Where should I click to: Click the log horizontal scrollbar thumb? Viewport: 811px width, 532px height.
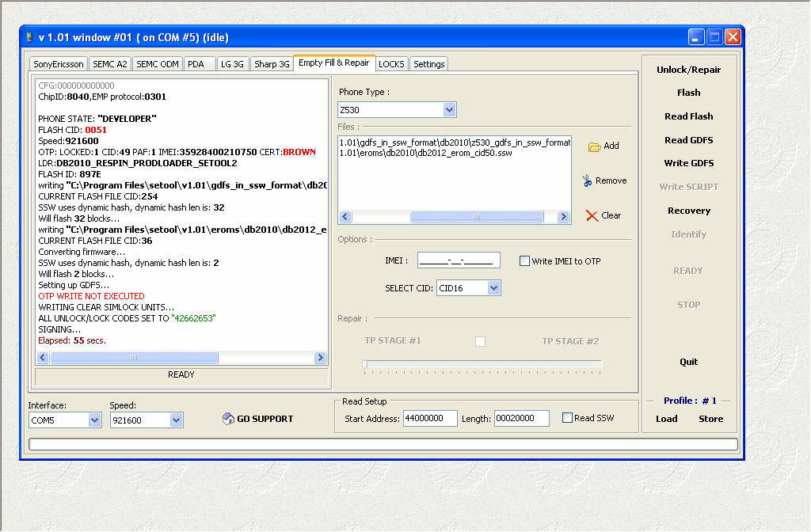click(x=134, y=357)
